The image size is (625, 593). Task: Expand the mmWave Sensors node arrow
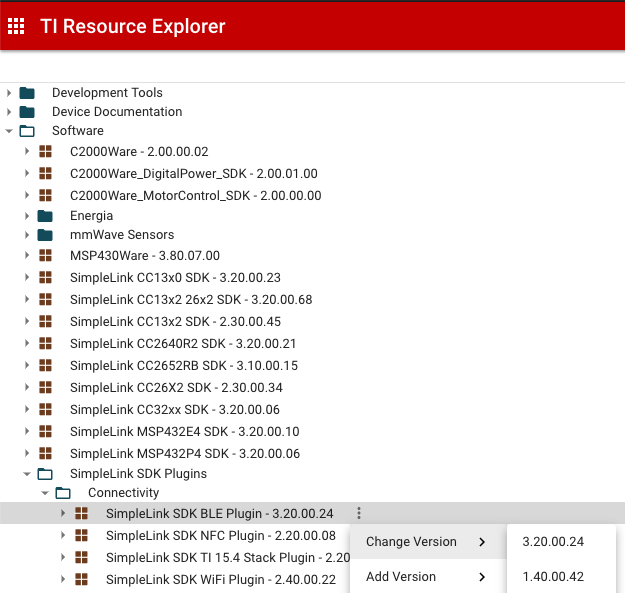click(x=27, y=235)
